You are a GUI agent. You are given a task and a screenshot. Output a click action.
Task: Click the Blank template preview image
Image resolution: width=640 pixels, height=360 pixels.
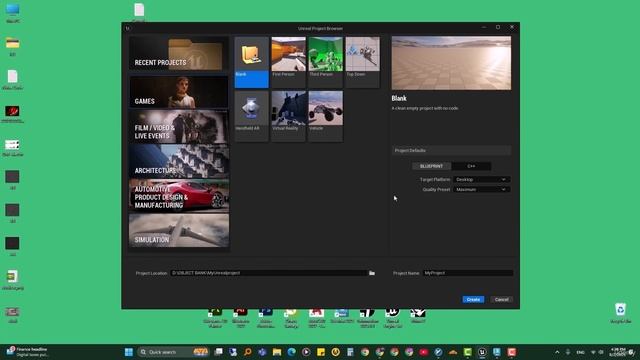(451, 63)
